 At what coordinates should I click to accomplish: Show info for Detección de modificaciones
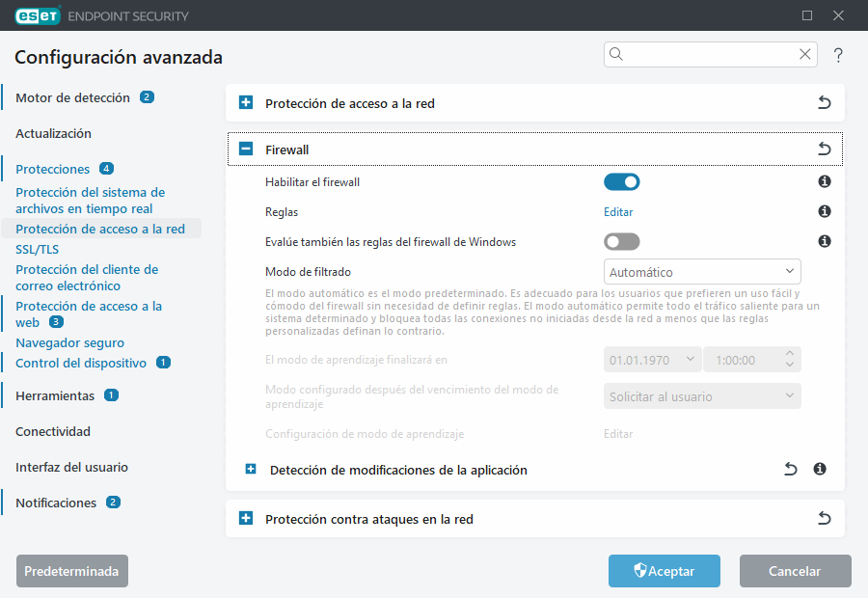[821, 469]
